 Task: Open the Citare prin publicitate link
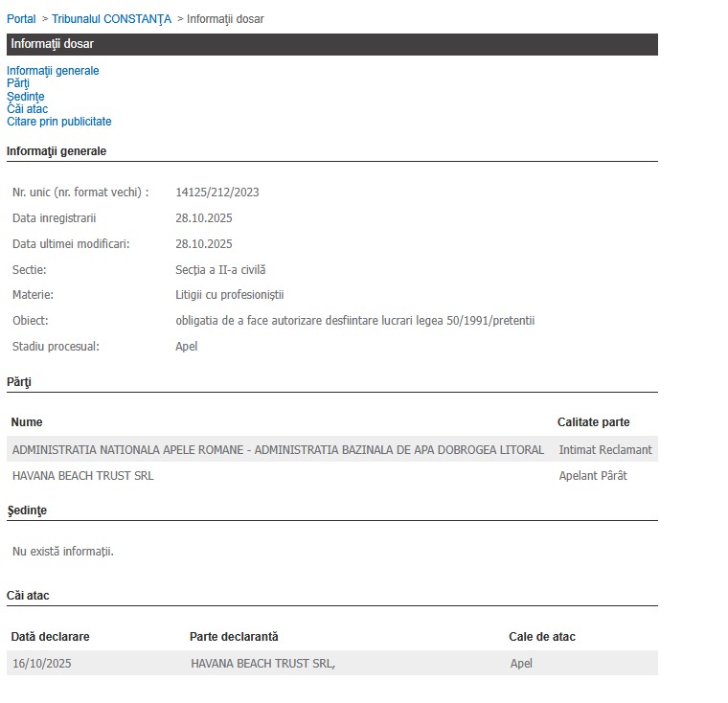(x=59, y=122)
